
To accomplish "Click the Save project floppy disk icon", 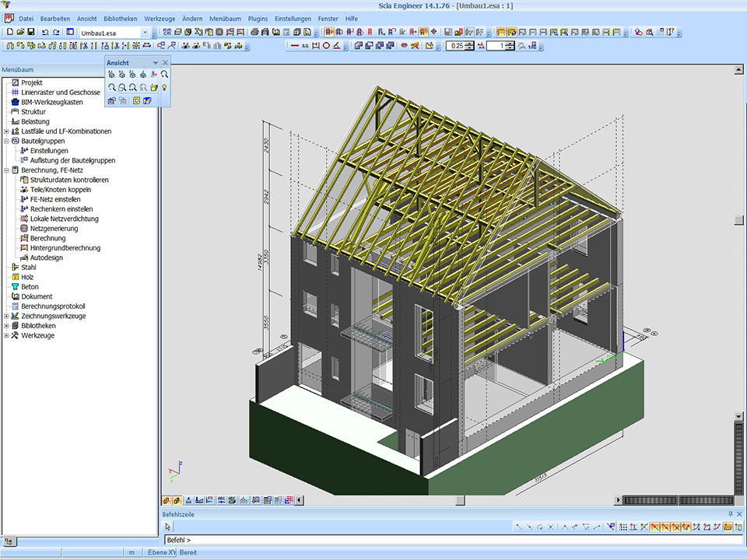I will point(31,32).
